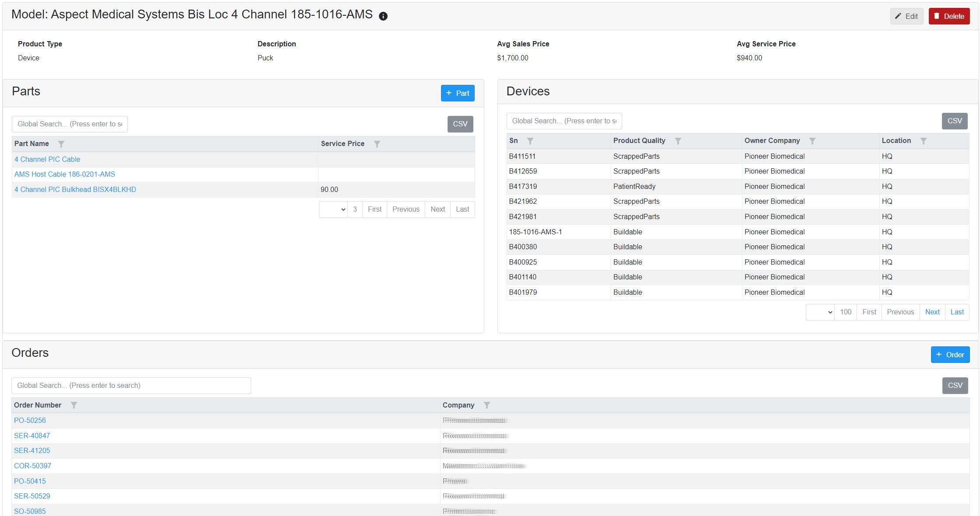The width and height of the screenshot is (980, 516).
Task: Sort by Product Quality column header
Action: pyautogui.click(x=639, y=141)
